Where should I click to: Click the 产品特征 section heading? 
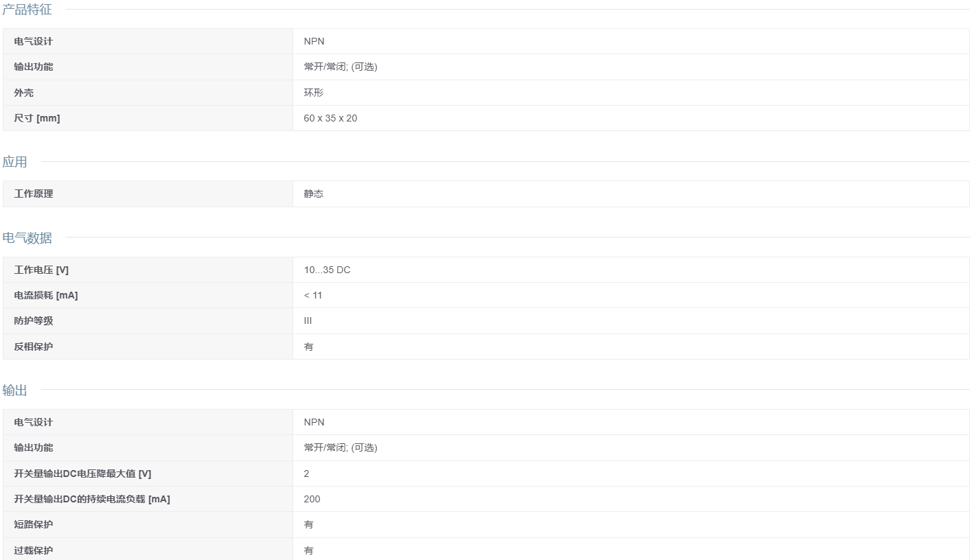[27, 10]
